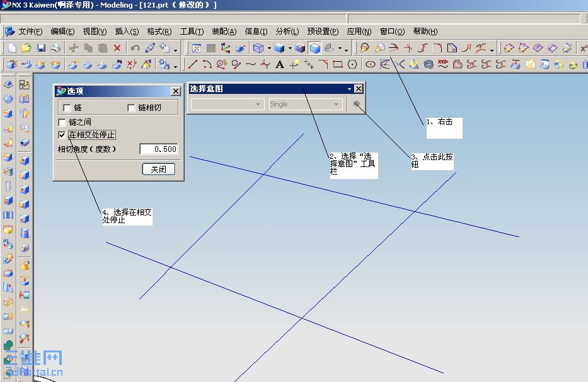Save the part with the floppy icon

(41, 48)
